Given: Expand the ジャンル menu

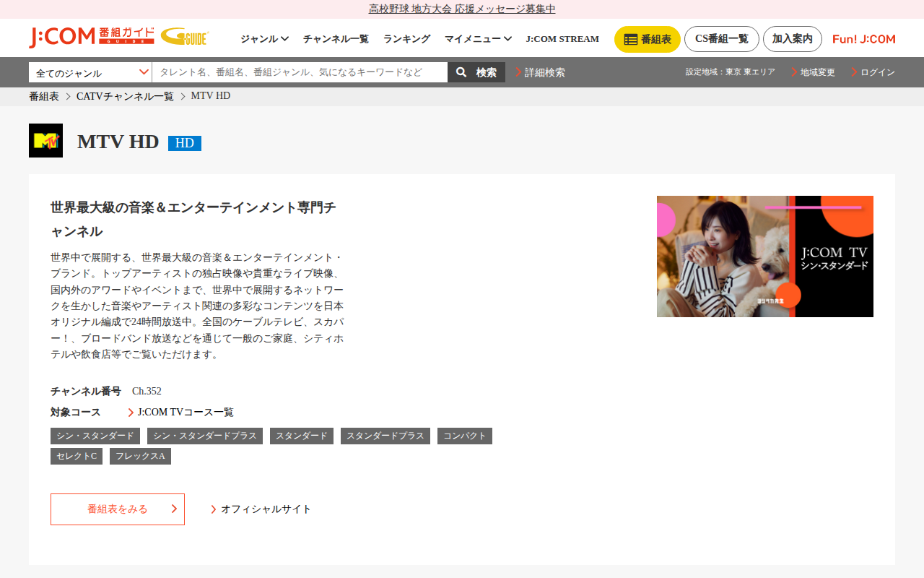Looking at the screenshot, I should tap(264, 39).
